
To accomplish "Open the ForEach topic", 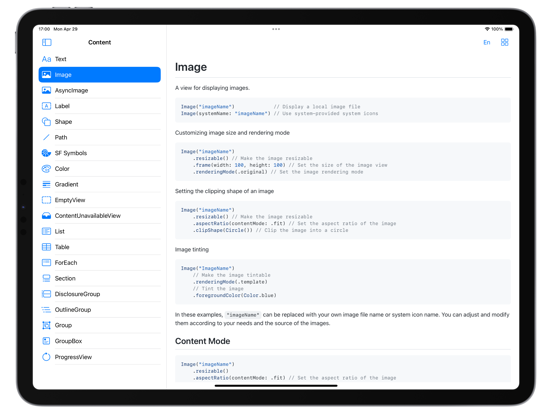I will tap(100, 263).
